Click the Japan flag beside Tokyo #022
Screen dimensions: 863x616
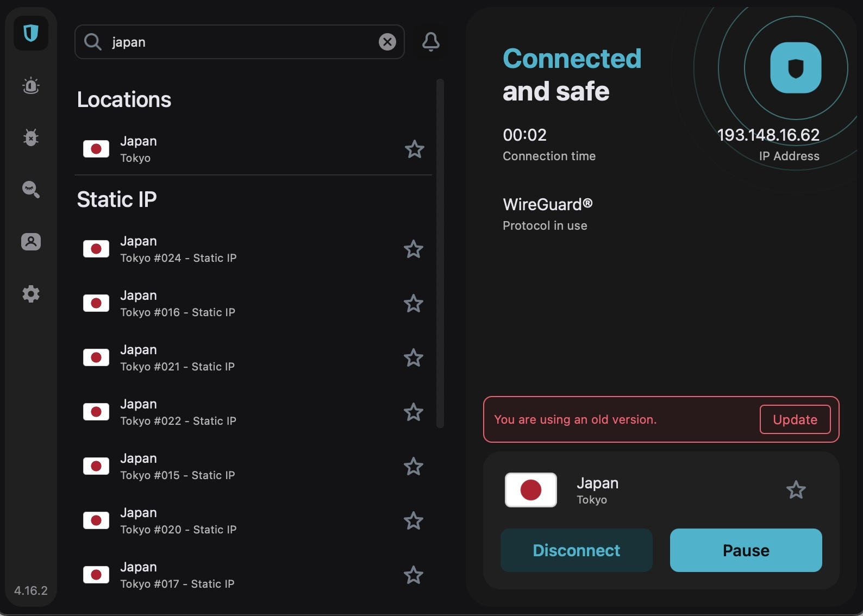[96, 412]
